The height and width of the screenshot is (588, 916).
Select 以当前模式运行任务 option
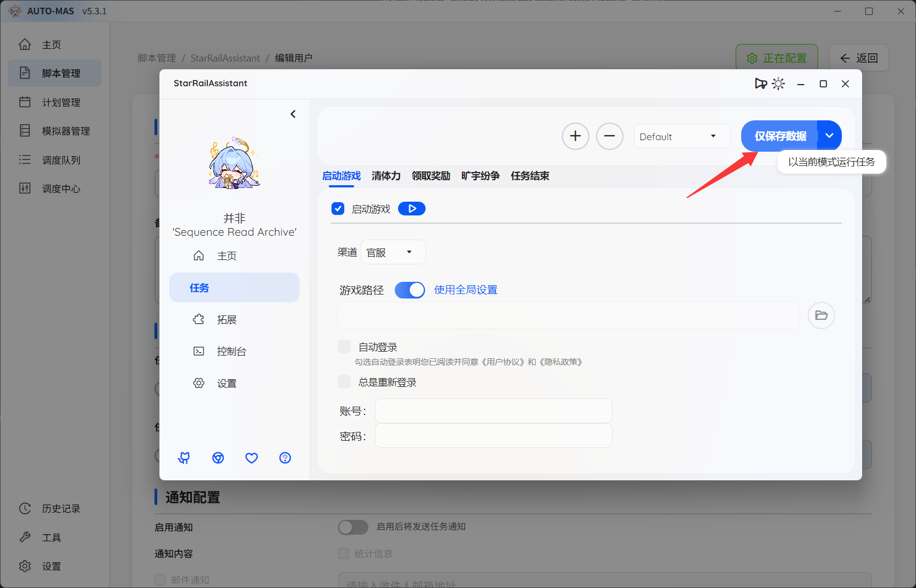pos(831,162)
